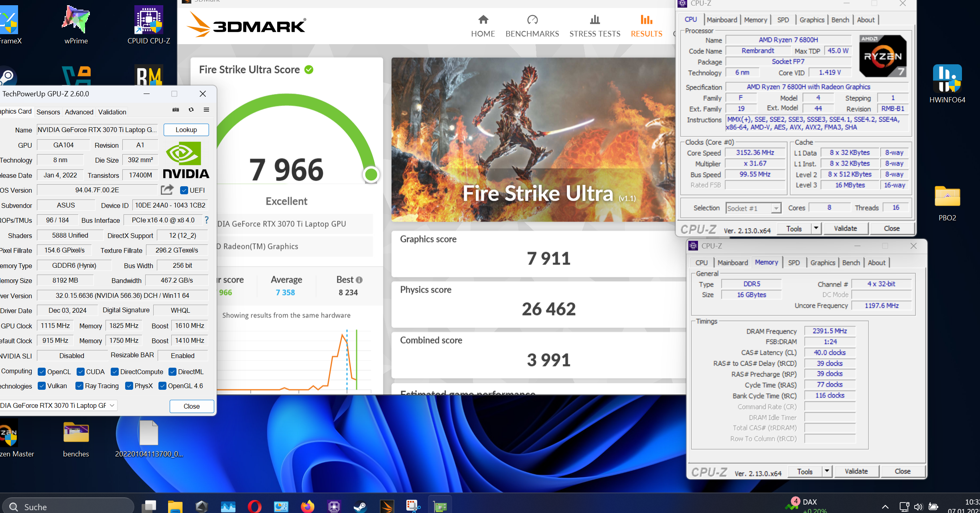Toggle the DirectML checkbox
980x513 pixels.
tap(172, 372)
